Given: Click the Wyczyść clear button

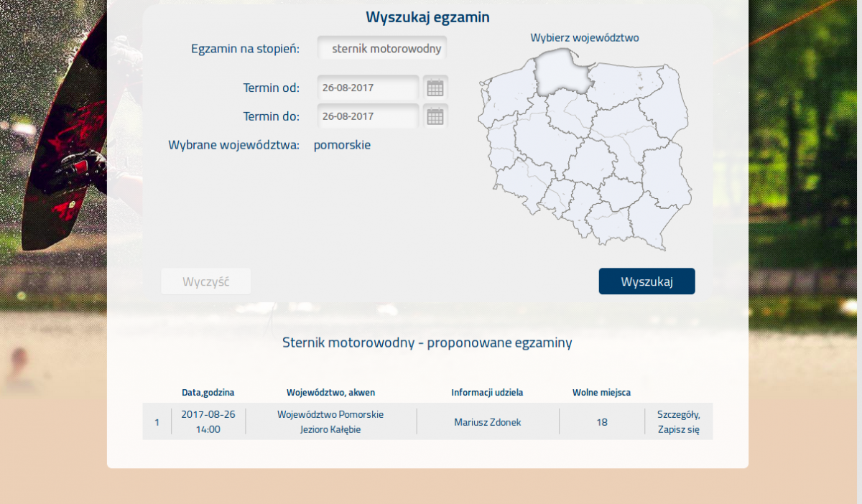Looking at the screenshot, I should pyautogui.click(x=206, y=281).
